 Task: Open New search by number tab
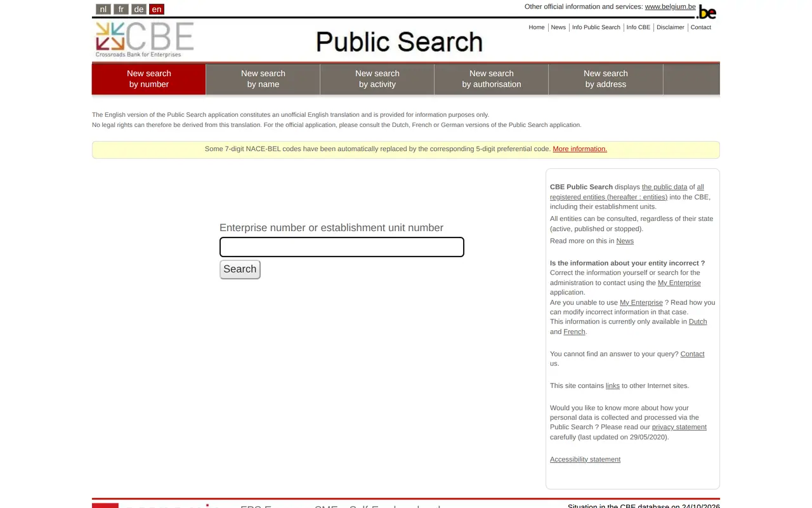tap(149, 79)
